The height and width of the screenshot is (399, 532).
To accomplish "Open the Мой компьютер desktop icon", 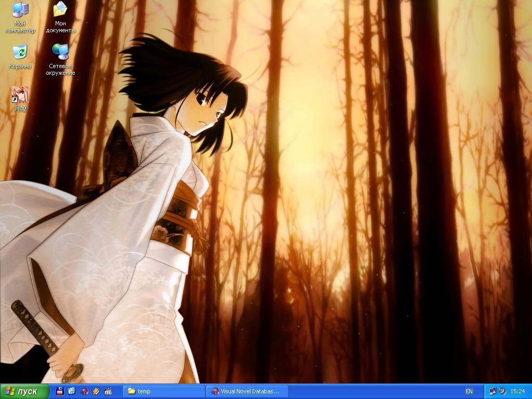I will [20, 10].
